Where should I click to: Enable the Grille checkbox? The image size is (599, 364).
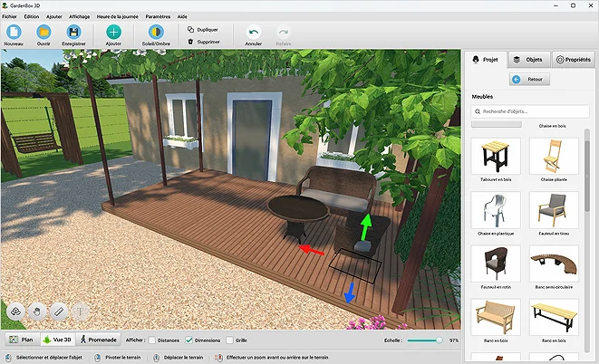pos(229,340)
